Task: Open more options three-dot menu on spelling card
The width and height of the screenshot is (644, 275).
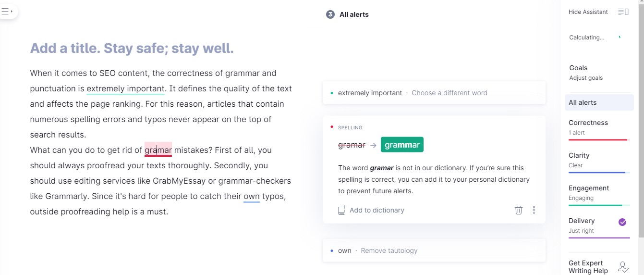Action: pyautogui.click(x=534, y=210)
